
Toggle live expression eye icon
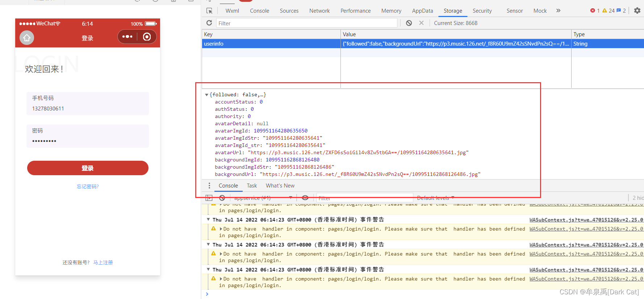click(305, 198)
